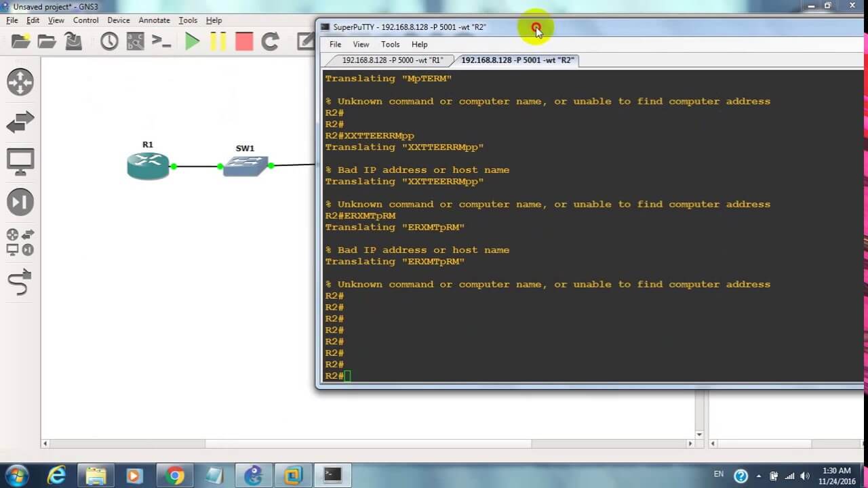Maximize the GNS3 window

pyautogui.click(x=827, y=6)
